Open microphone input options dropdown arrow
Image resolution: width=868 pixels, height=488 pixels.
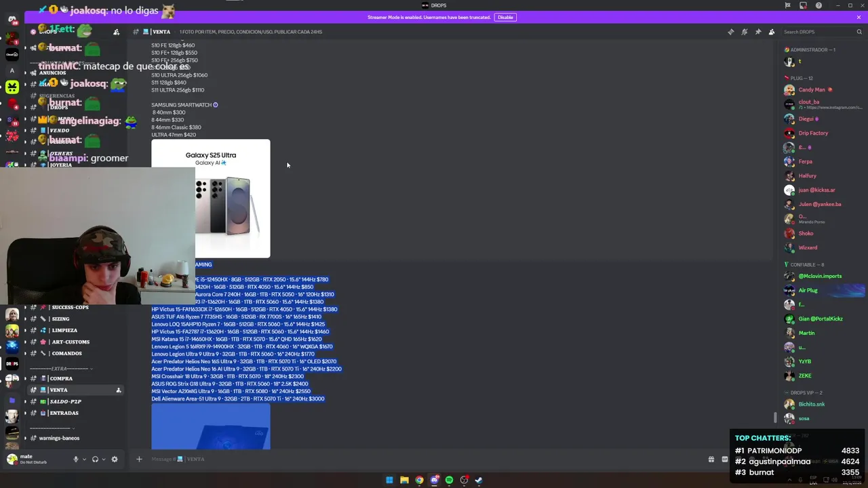[84, 459]
